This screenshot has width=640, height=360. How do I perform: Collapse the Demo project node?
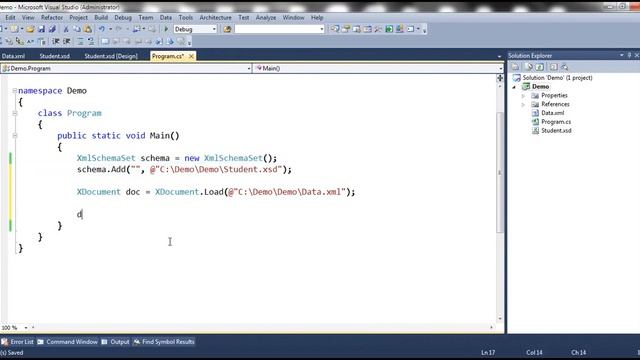click(x=514, y=87)
